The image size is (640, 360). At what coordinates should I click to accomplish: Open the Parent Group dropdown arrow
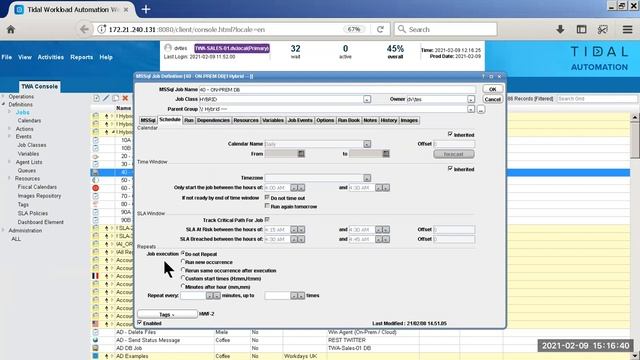(471, 109)
